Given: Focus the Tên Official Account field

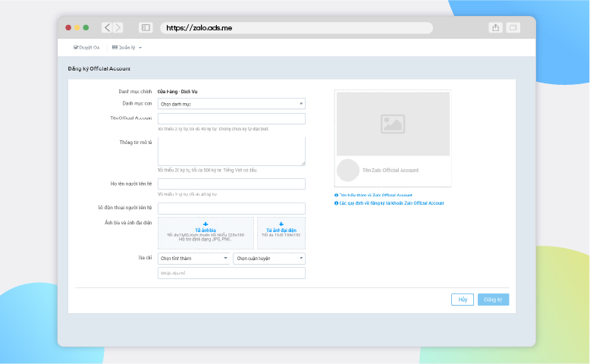Looking at the screenshot, I should point(231,118).
